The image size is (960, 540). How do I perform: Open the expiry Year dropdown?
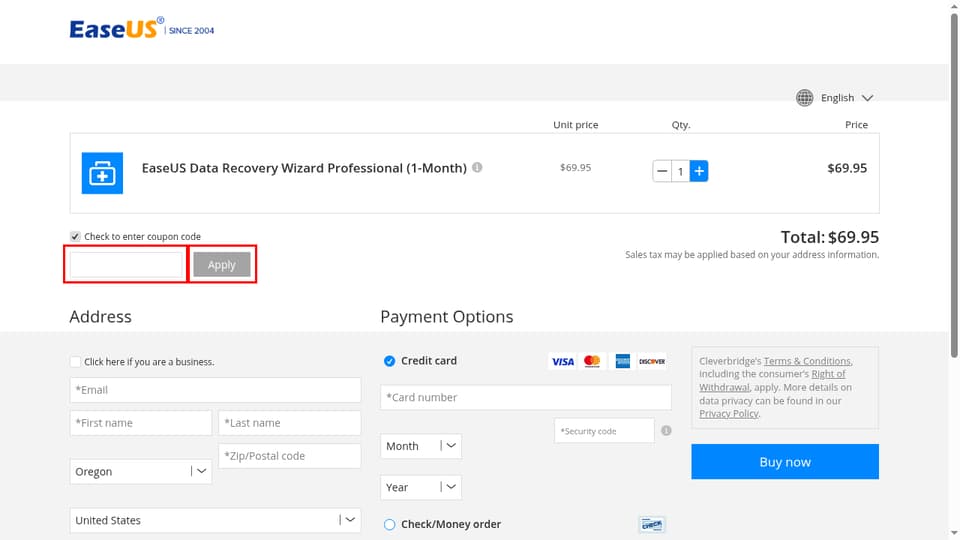point(421,487)
